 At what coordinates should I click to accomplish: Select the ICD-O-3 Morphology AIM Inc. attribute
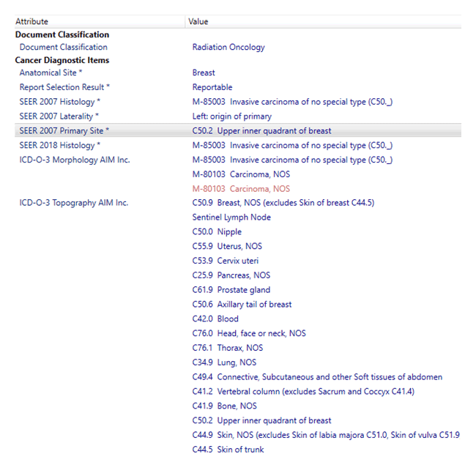coord(75,160)
